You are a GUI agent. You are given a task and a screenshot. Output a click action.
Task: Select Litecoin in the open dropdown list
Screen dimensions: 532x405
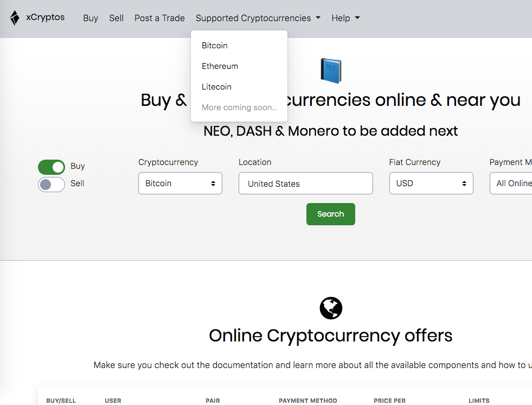pos(216,86)
